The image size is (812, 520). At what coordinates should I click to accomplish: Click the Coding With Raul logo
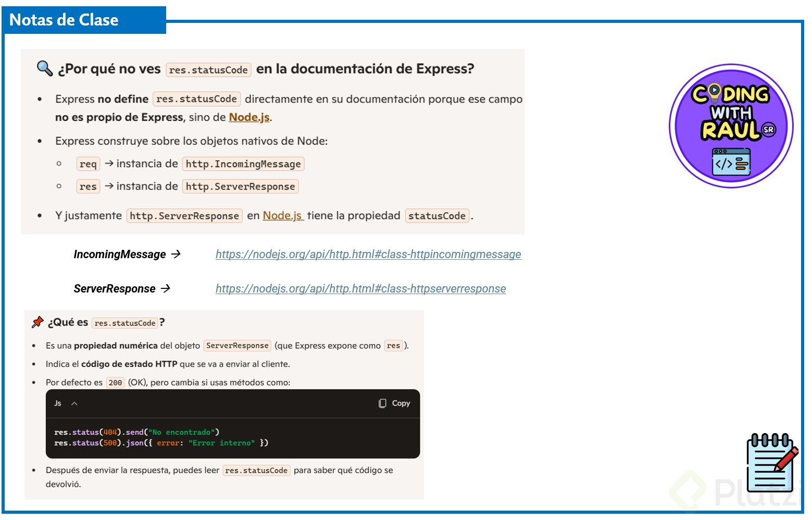tap(731, 126)
